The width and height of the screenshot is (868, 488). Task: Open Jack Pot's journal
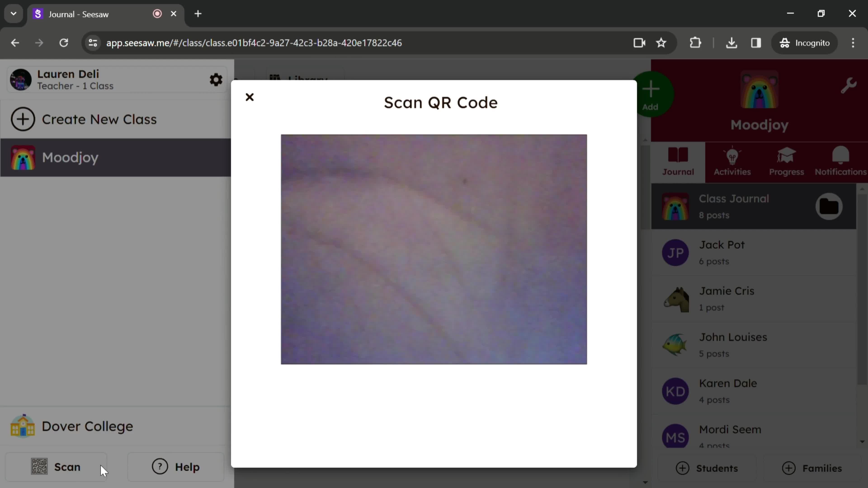(754, 253)
